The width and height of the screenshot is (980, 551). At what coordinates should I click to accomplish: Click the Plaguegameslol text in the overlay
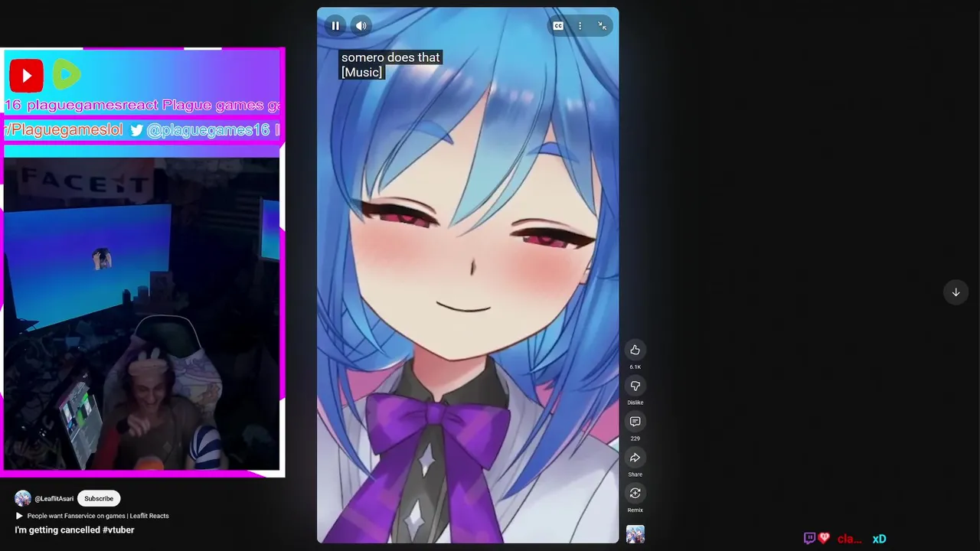64,130
